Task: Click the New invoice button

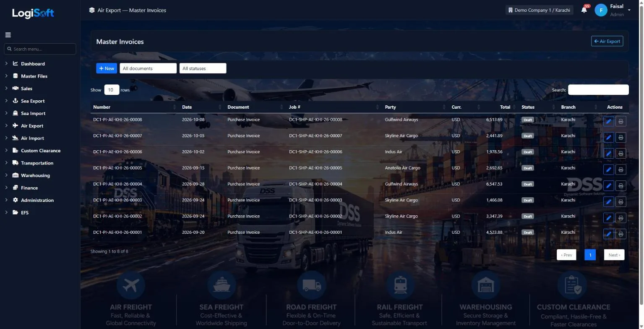Action: coord(107,68)
